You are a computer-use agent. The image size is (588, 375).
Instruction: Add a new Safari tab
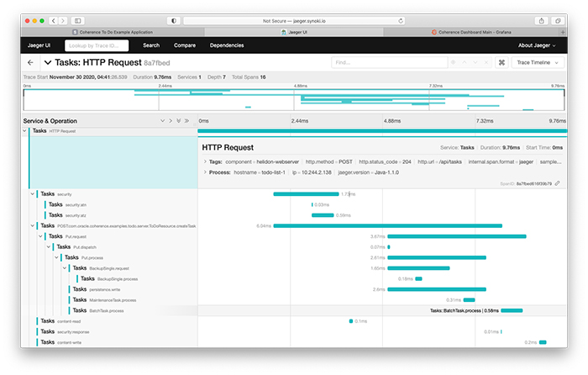click(563, 32)
